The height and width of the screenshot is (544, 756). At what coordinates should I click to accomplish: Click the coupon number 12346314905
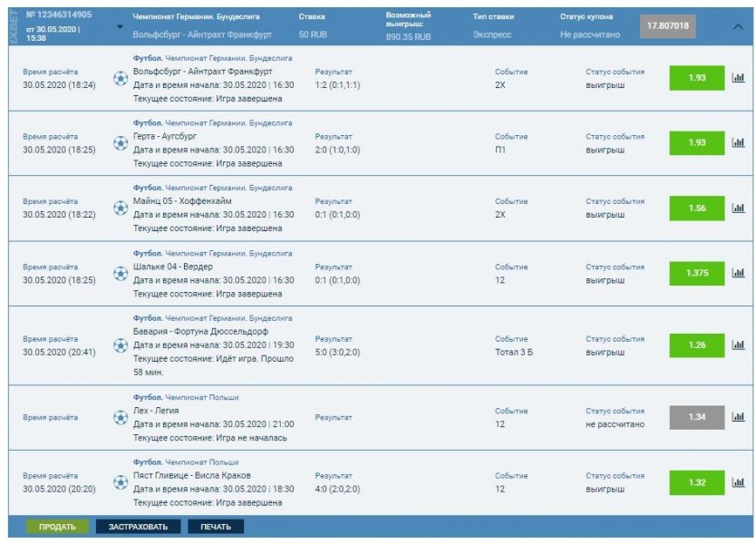(62, 13)
